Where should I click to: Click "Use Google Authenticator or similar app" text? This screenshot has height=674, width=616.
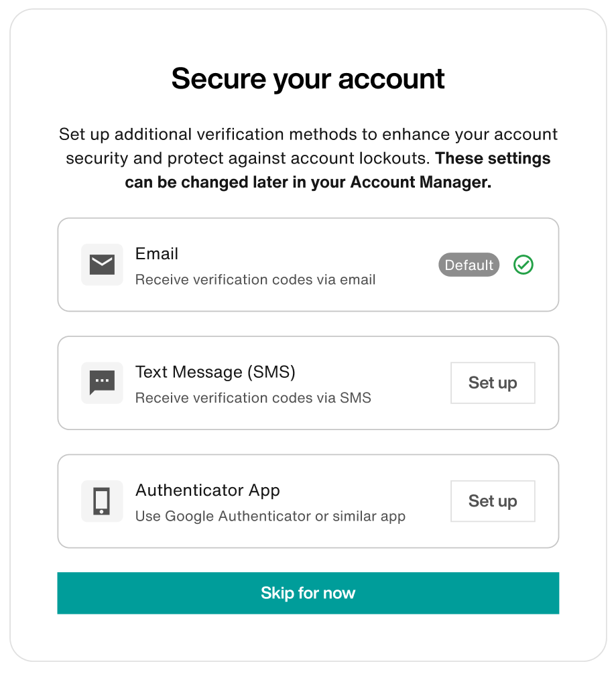270,517
